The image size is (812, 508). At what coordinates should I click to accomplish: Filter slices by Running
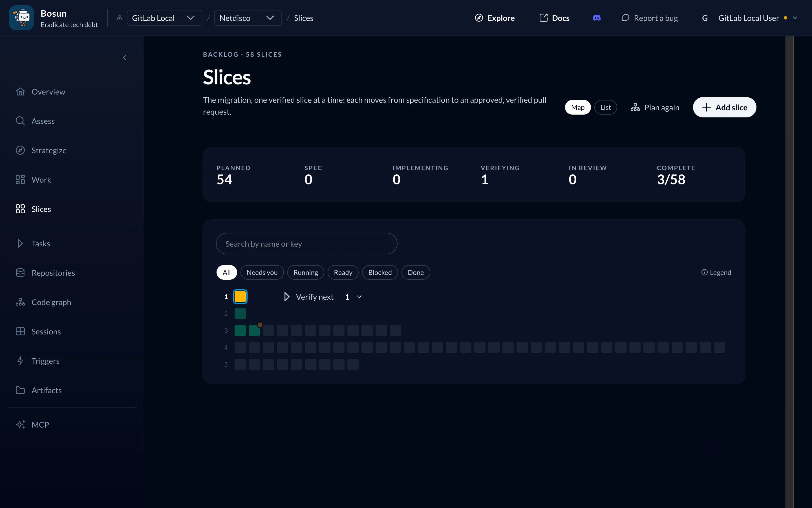pos(305,272)
